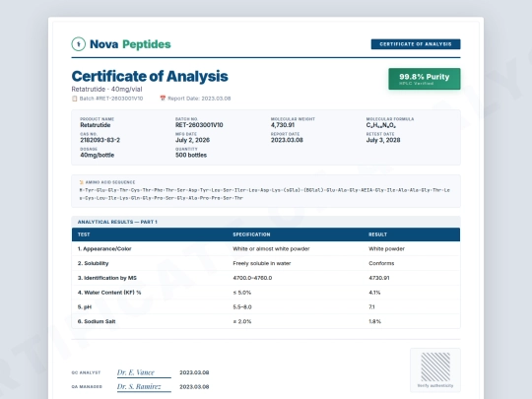Select the 1. Appearance/Color row label
The image size is (532, 399).
click(x=104, y=248)
